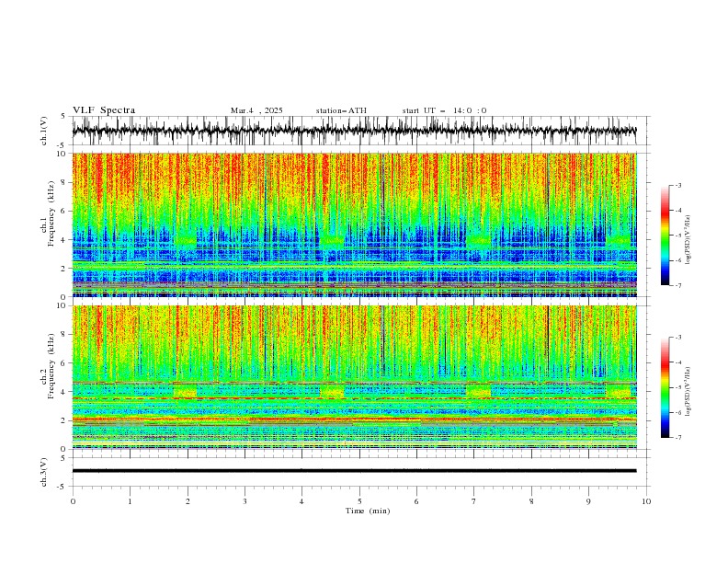
Task: Click the 'start UT = 14:0 :0' text
Action: click(444, 110)
